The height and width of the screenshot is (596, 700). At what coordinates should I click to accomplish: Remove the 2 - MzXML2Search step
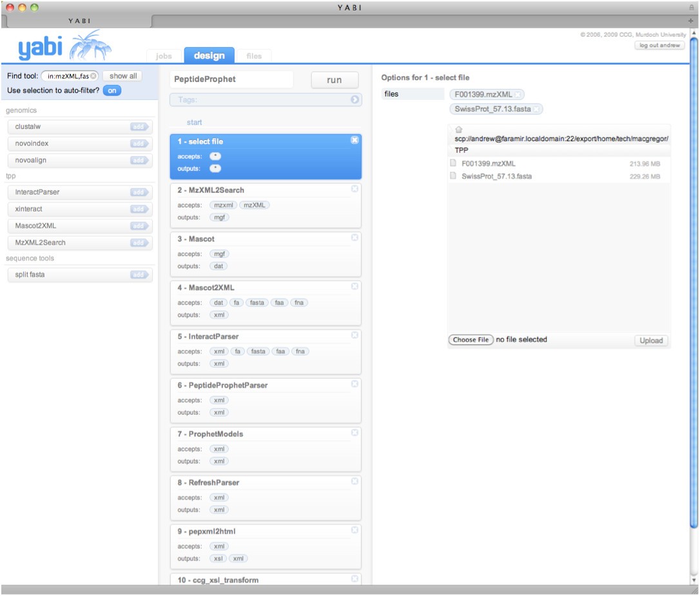tap(355, 189)
